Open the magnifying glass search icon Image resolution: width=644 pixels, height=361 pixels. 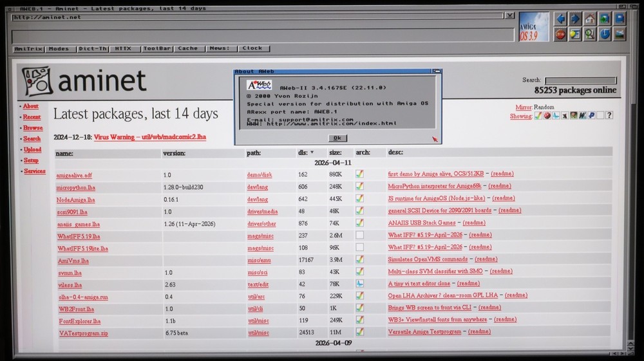tap(590, 34)
